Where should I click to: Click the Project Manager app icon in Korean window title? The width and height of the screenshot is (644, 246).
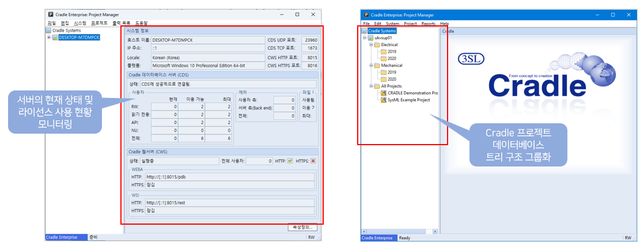[x=50, y=14]
